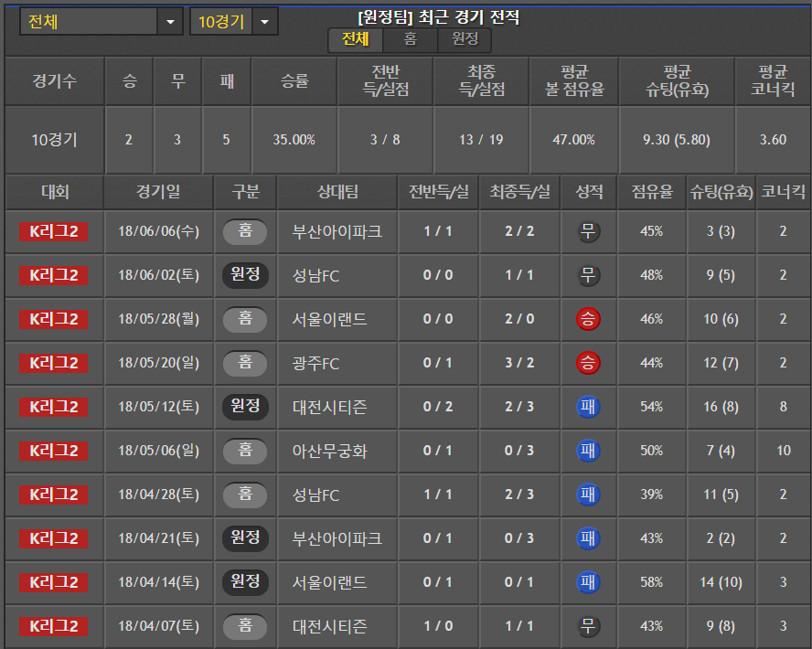Click the 홈 pill in 18/06/06 row
The width and height of the screenshot is (812, 649).
(245, 231)
